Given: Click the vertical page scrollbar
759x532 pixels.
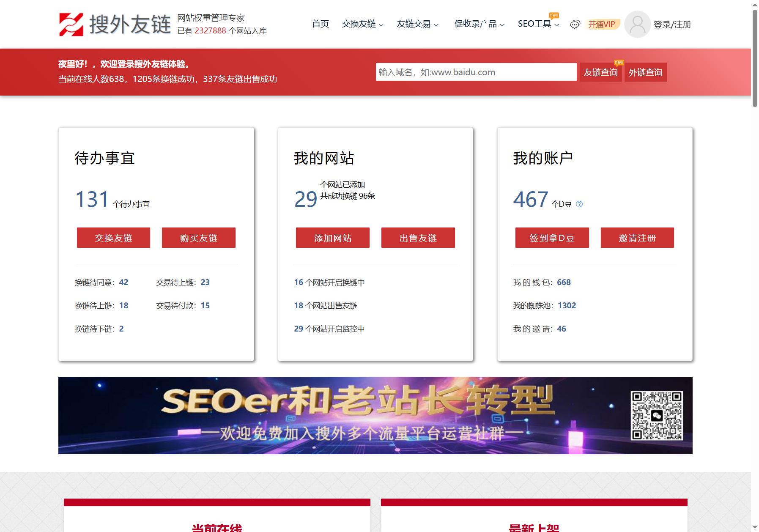Looking at the screenshot, I should tap(755, 266).
